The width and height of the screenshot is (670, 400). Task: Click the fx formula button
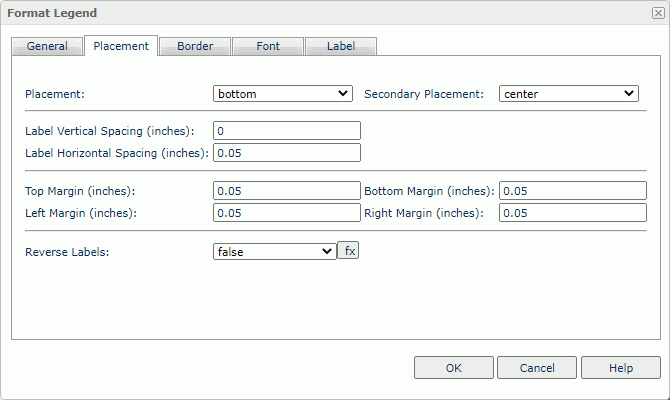click(348, 251)
